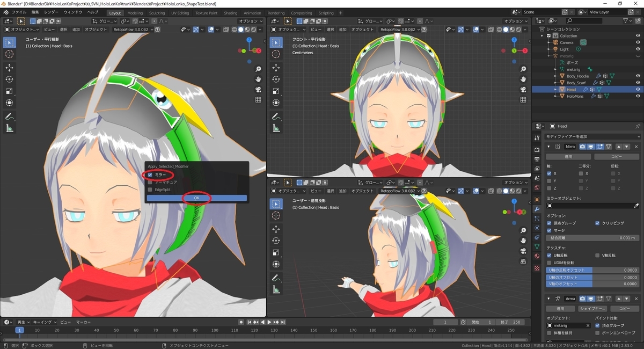Click the outliner filter funnel icon
Viewport: 644px width, 349px height.
pos(627,20)
